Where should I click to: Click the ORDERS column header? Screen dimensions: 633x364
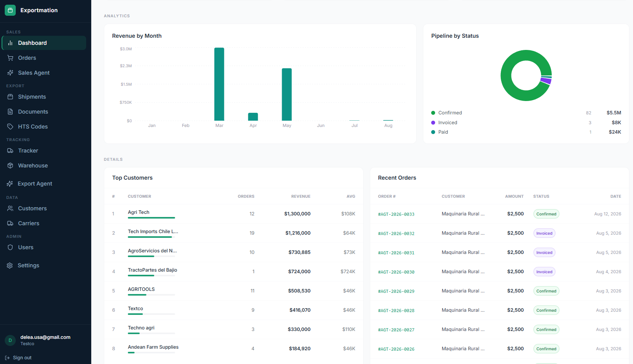click(x=246, y=196)
